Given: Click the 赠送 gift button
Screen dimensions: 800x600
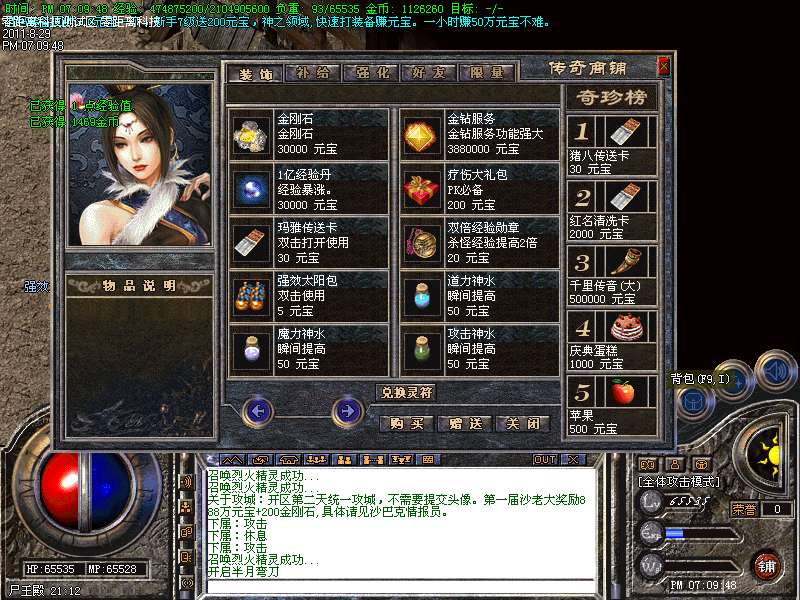Looking at the screenshot, I should pyautogui.click(x=465, y=423).
